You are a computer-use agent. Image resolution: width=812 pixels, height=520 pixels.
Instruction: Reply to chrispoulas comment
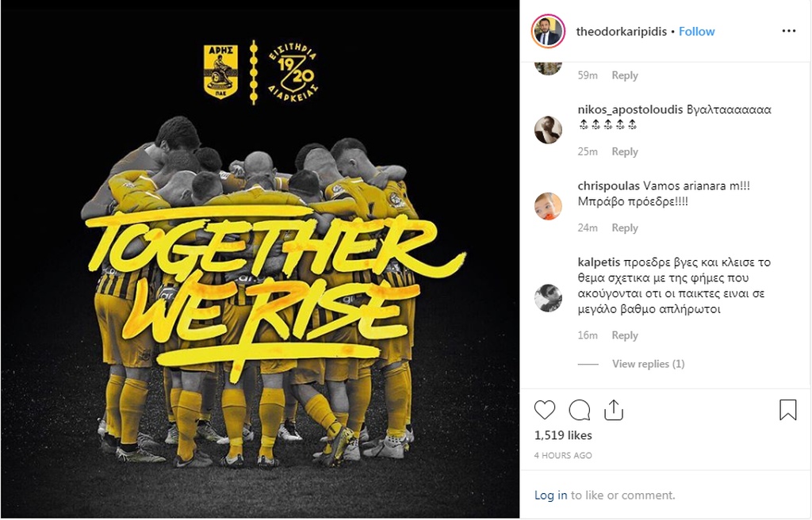click(x=625, y=227)
